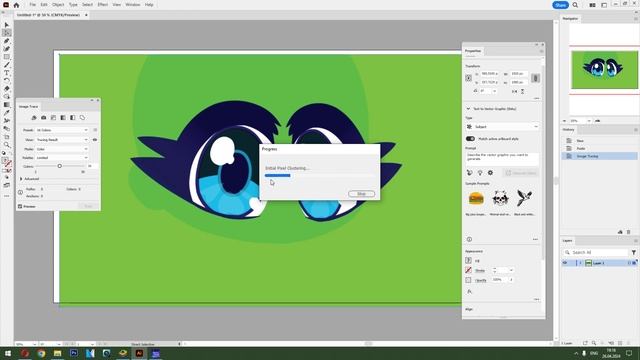Screen dimensions: 640x360
Task: Click the Share button
Action: point(560,5)
